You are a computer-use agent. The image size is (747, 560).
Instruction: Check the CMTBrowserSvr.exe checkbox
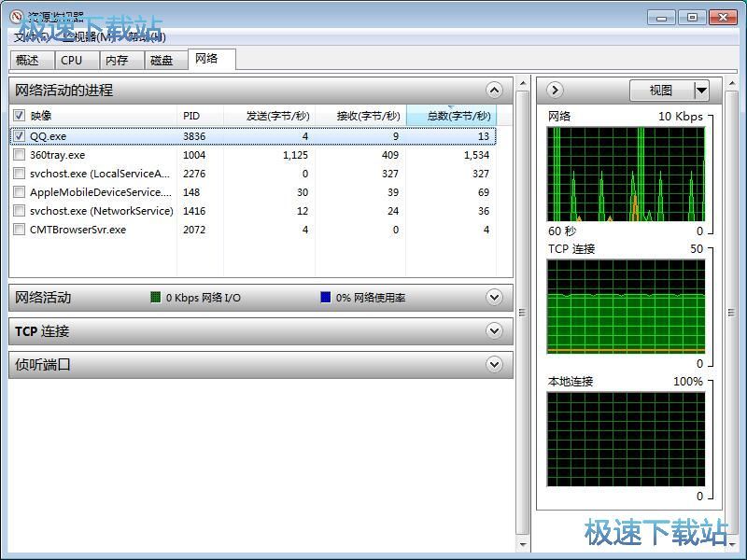coord(19,229)
